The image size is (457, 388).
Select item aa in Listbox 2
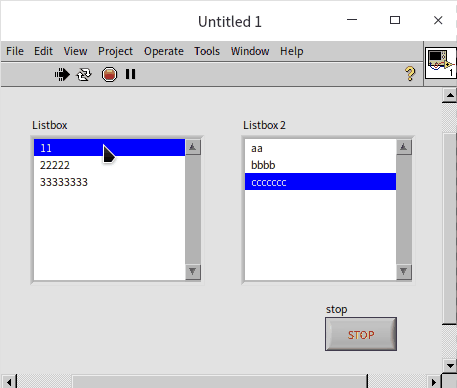(320, 148)
